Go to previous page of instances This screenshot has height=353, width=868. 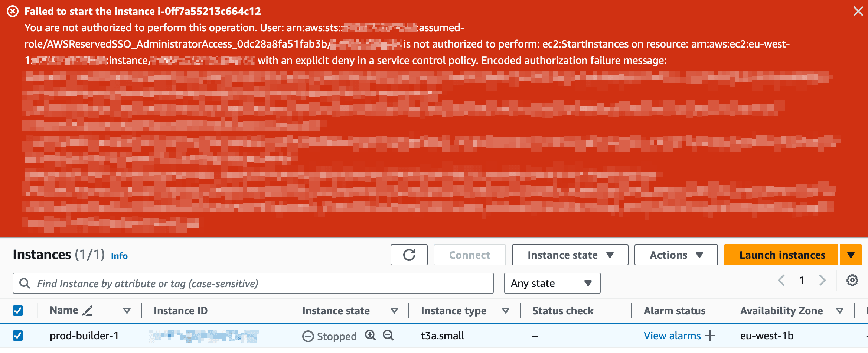point(781,280)
